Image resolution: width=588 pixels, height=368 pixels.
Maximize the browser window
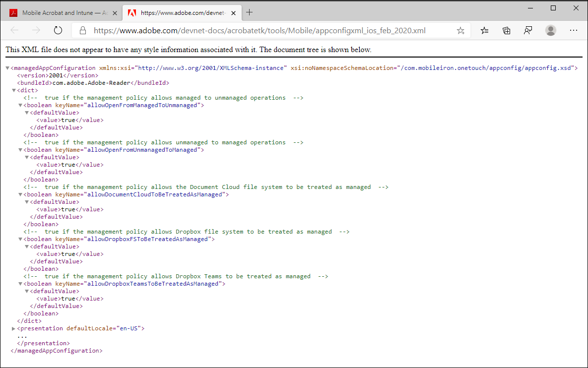tap(553, 8)
